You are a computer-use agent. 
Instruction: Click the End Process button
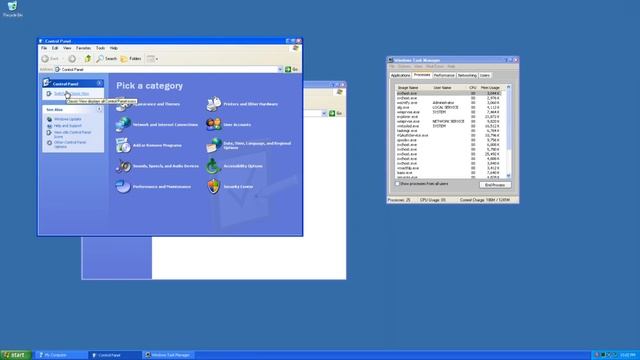(x=495, y=185)
